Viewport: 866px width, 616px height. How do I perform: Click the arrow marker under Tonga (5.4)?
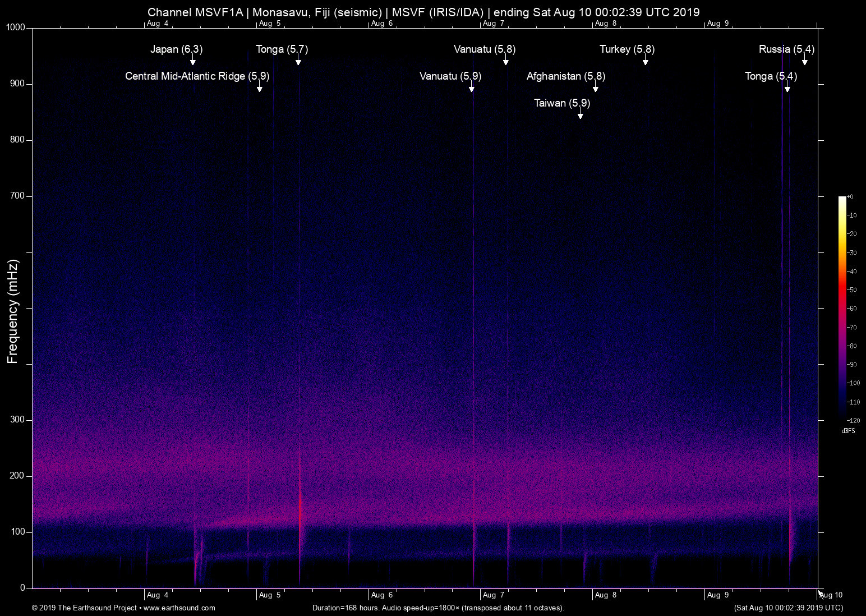[x=787, y=88]
